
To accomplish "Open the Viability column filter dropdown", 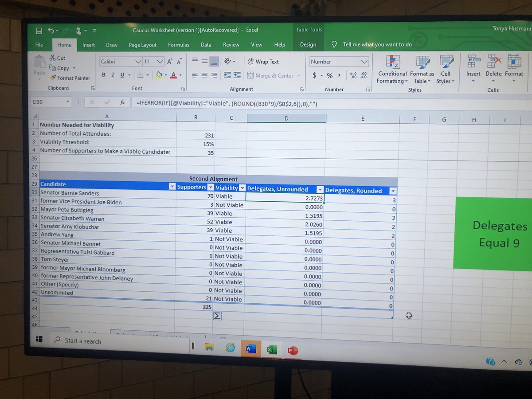I will click(x=242, y=188).
